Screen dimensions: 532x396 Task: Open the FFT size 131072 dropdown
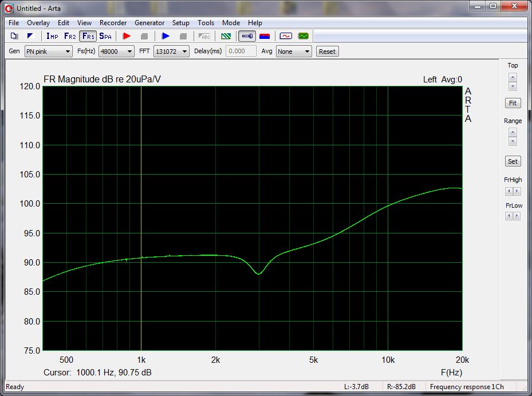[171, 52]
